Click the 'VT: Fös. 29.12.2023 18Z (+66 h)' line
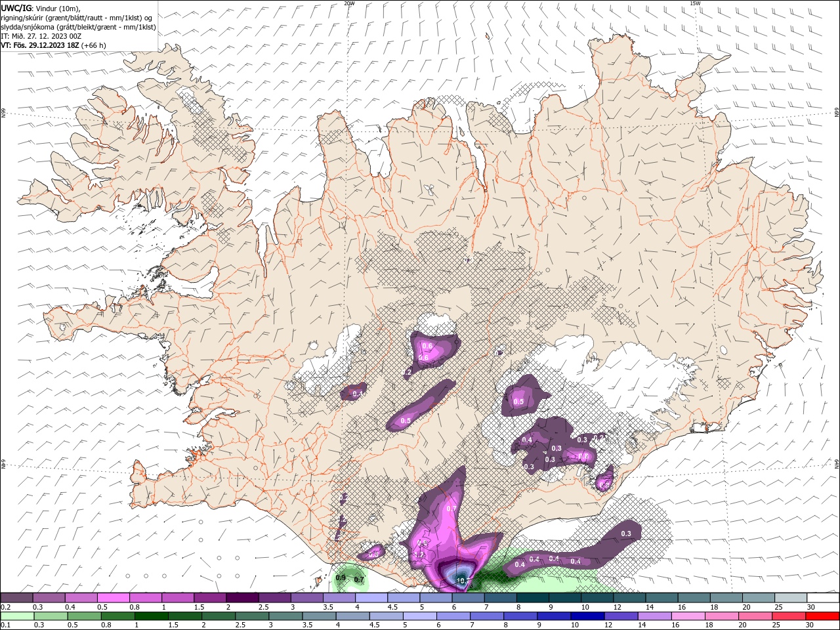Viewport: 840px width, 630px height. pyautogui.click(x=53, y=45)
